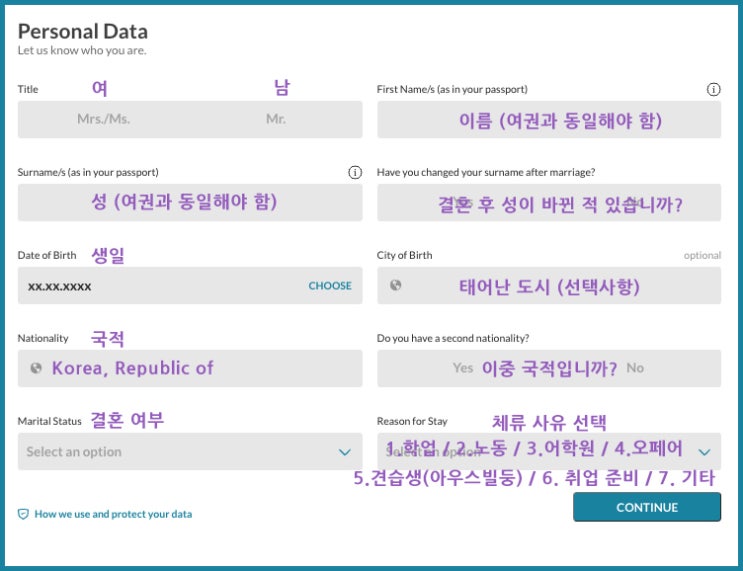Click the Surname/s input field
Image resolution: width=743 pixels, height=571 pixels.
coord(190,202)
